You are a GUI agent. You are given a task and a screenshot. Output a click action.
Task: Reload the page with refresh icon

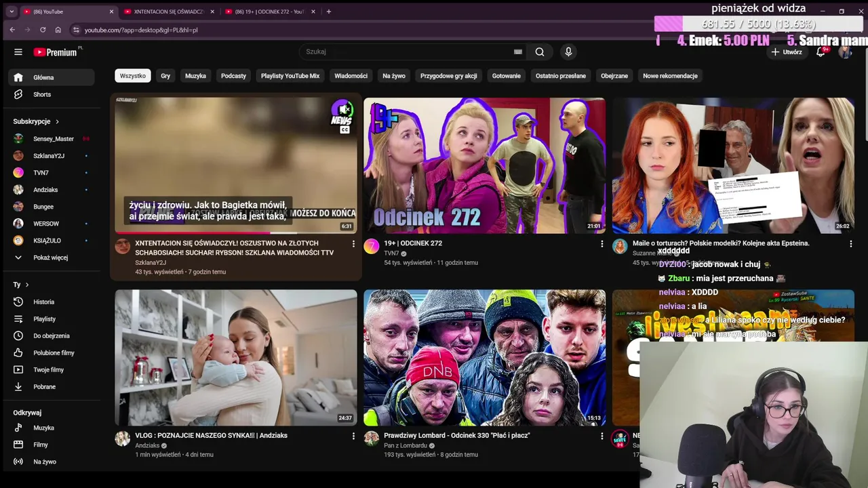point(43,30)
